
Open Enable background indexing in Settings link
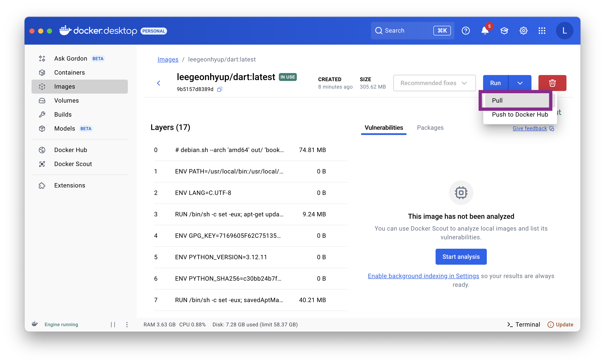click(x=423, y=276)
